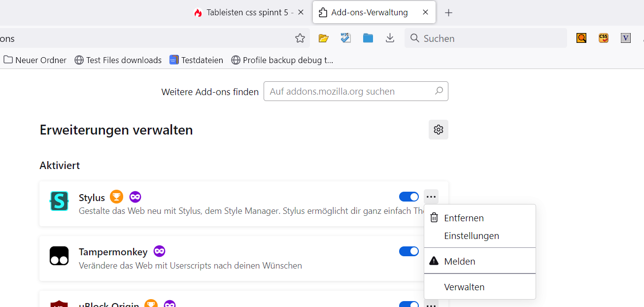
Task: Open the extensions gear settings menu
Action: click(x=438, y=130)
